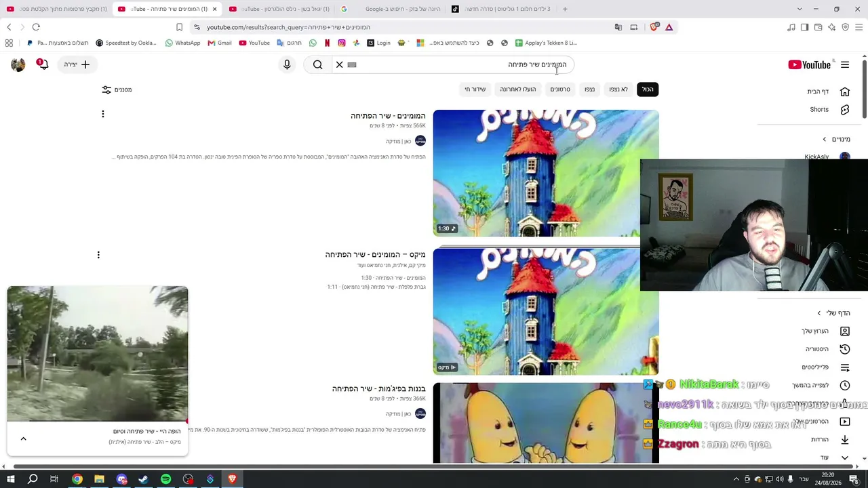Focus the YouTube search input field
Viewport: 868px width, 488px height.
pyautogui.click(x=461, y=64)
